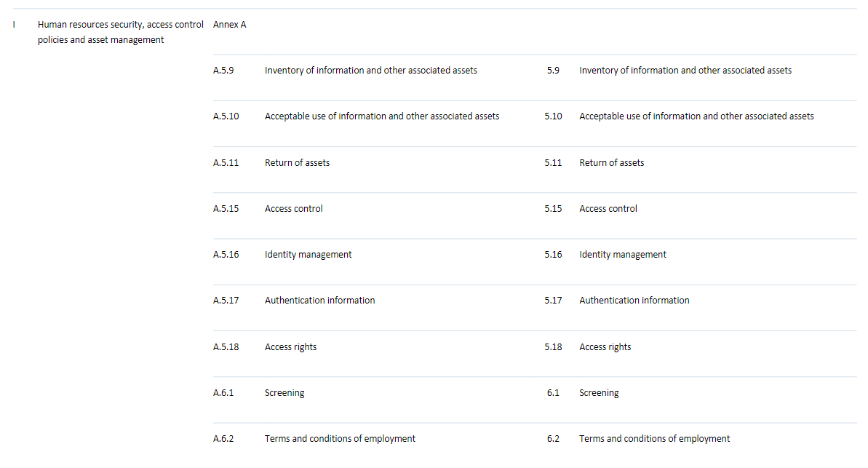Click the 'A.6.2' control code
The height and width of the screenshot is (468, 868).
[x=223, y=439]
